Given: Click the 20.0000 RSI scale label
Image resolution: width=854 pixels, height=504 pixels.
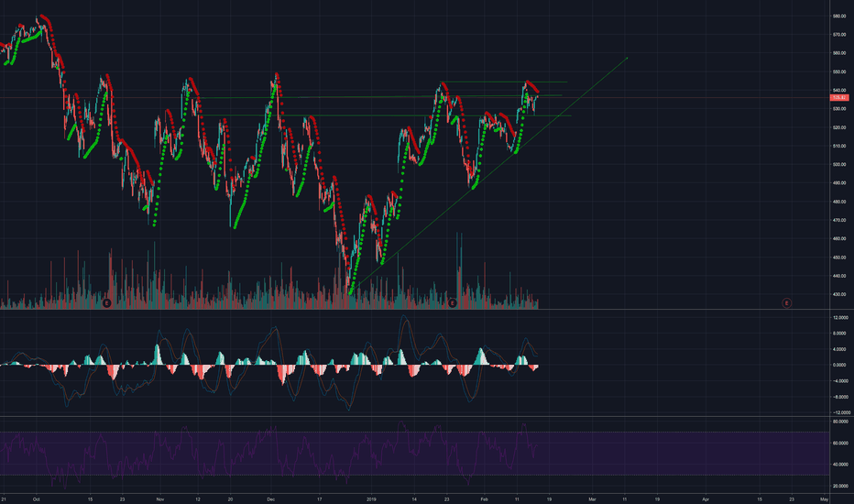Looking at the screenshot, I should [x=840, y=486].
